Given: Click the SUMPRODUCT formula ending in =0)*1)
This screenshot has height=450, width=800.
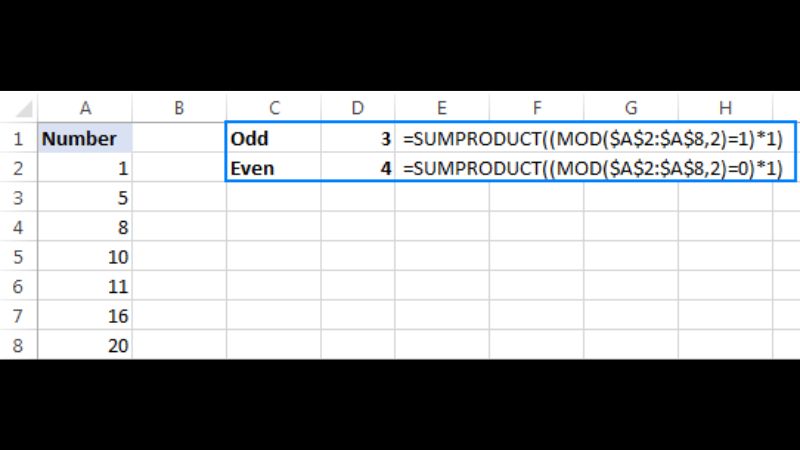Looking at the screenshot, I should point(591,168).
